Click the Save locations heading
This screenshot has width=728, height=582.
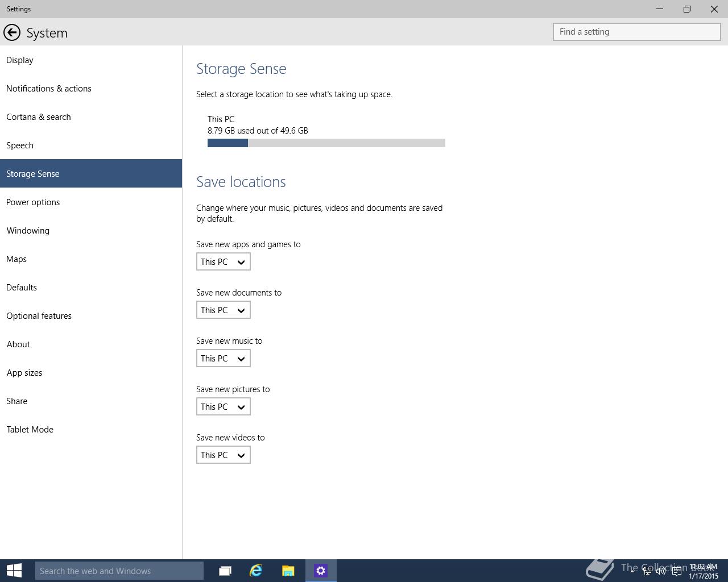[x=241, y=182]
